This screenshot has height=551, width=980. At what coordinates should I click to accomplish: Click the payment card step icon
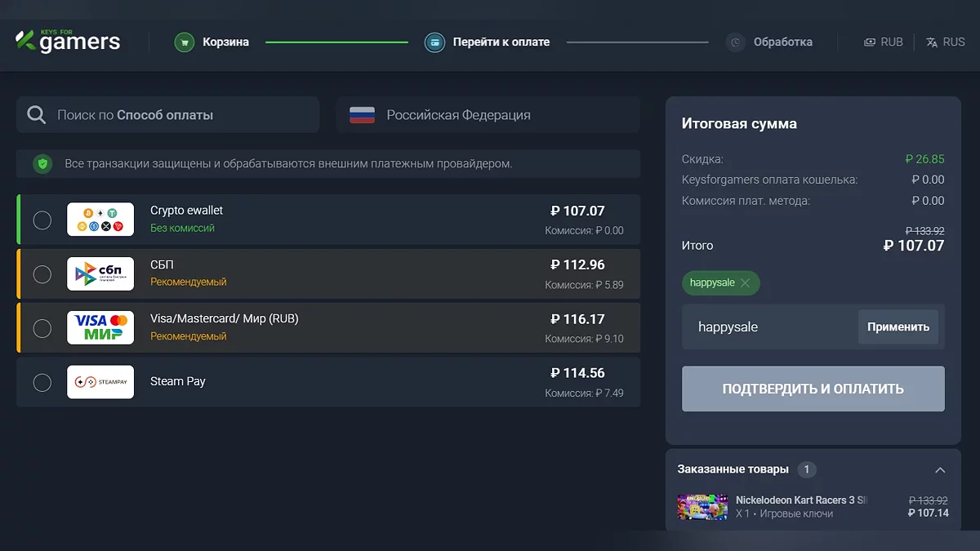pyautogui.click(x=434, y=42)
